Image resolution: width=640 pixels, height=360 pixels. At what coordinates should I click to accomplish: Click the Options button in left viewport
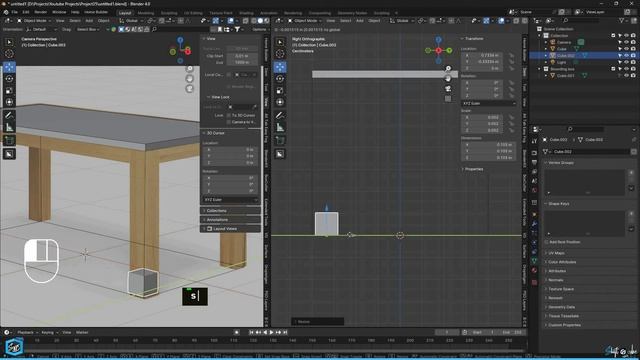[260, 29]
